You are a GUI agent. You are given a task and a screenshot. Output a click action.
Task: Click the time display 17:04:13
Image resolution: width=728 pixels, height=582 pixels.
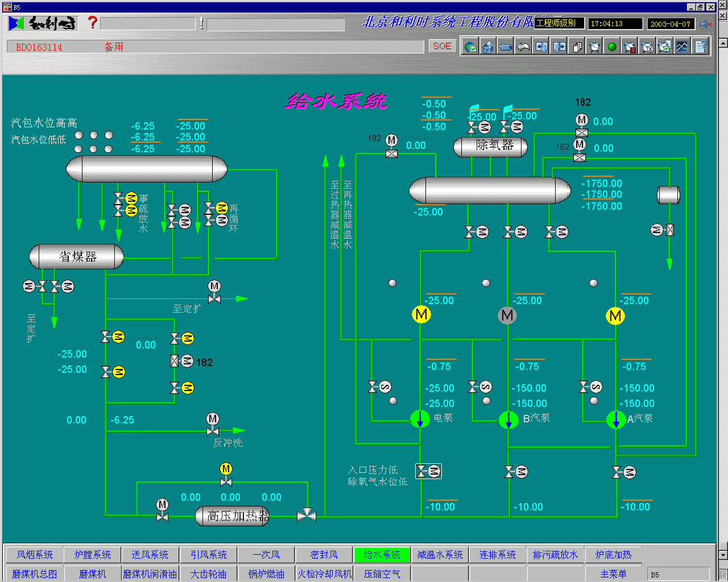[x=615, y=24]
